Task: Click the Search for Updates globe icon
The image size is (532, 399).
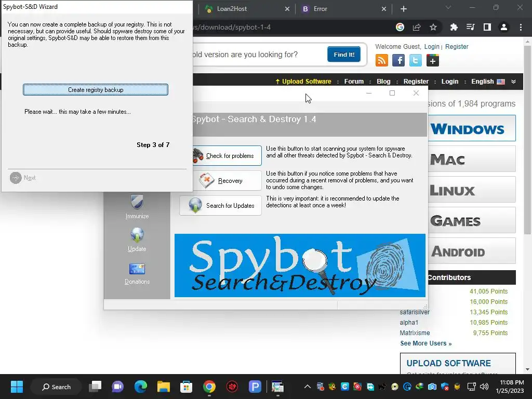Action: tap(195, 205)
